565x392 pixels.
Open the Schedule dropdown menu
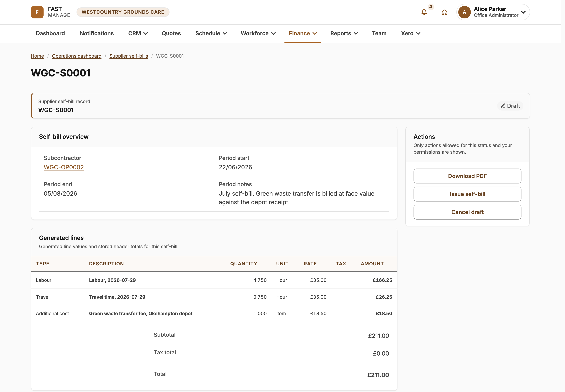point(211,33)
